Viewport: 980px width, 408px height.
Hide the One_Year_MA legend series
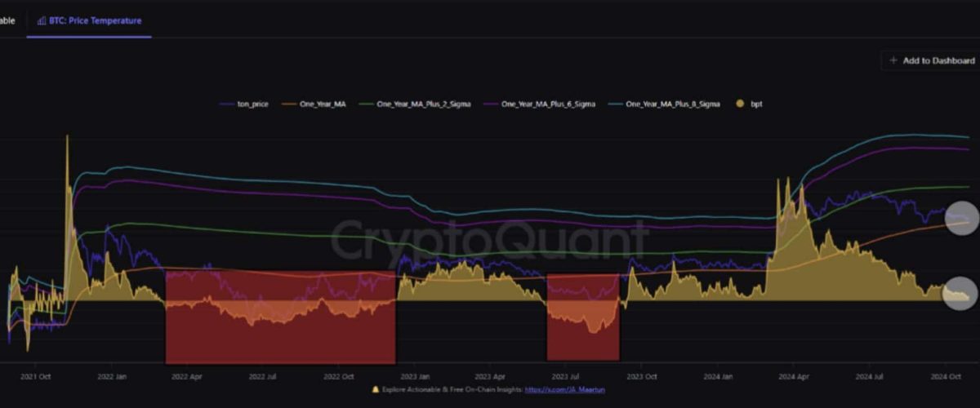(320, 104)
